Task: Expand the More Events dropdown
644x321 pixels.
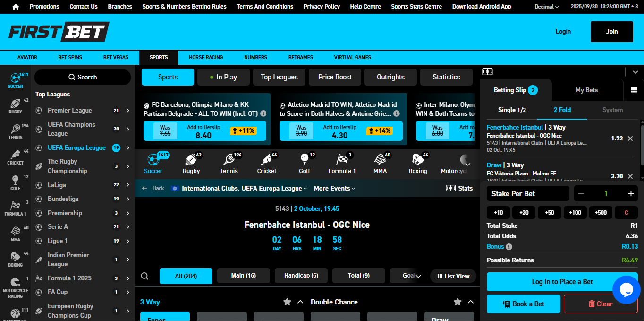Action: [334, 188]
